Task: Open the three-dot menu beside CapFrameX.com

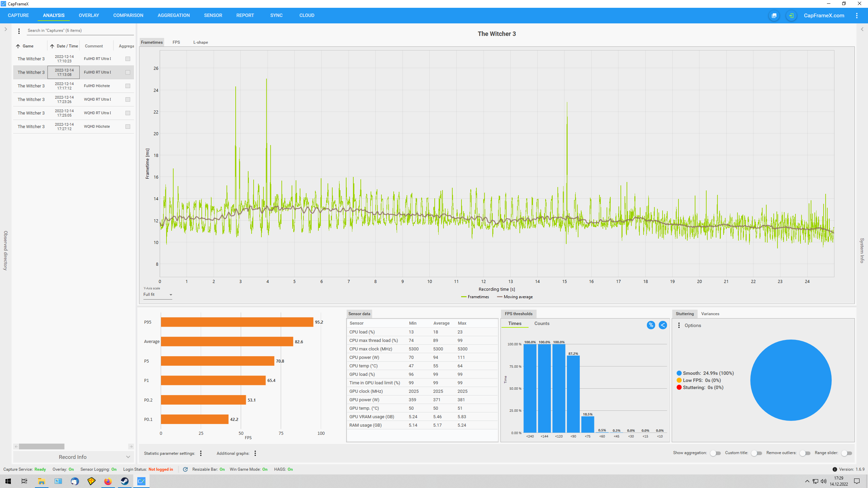Action: 856,16
